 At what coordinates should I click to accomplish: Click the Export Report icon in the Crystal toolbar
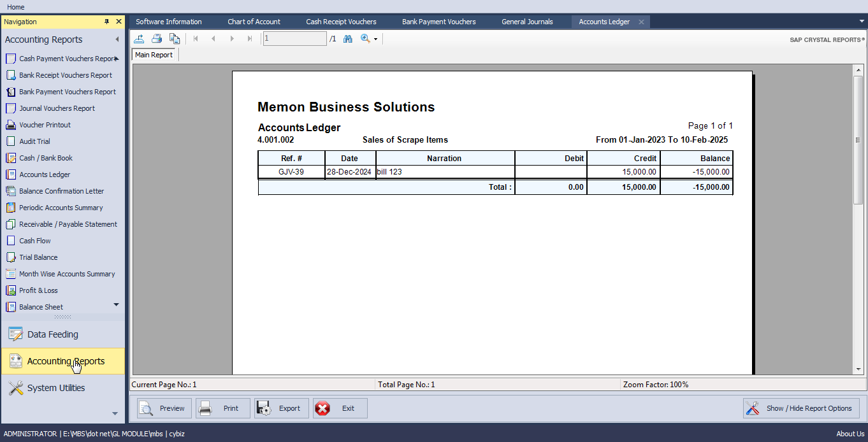139,39
